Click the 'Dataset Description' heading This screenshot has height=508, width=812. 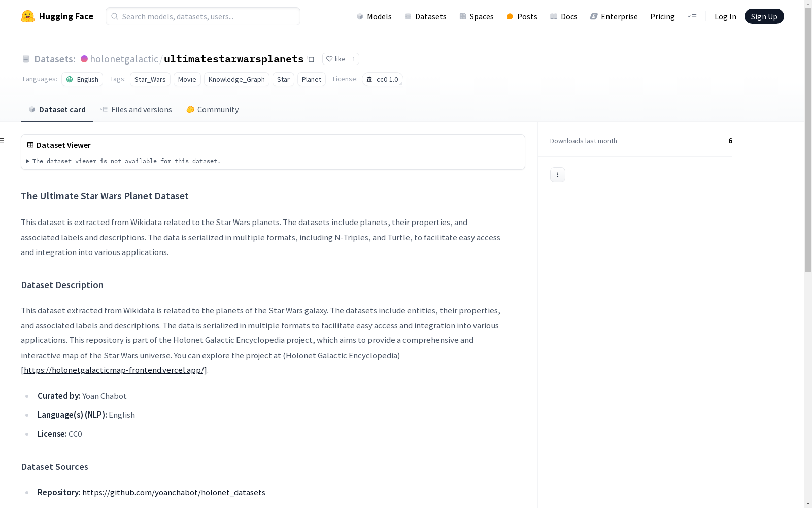62,285
